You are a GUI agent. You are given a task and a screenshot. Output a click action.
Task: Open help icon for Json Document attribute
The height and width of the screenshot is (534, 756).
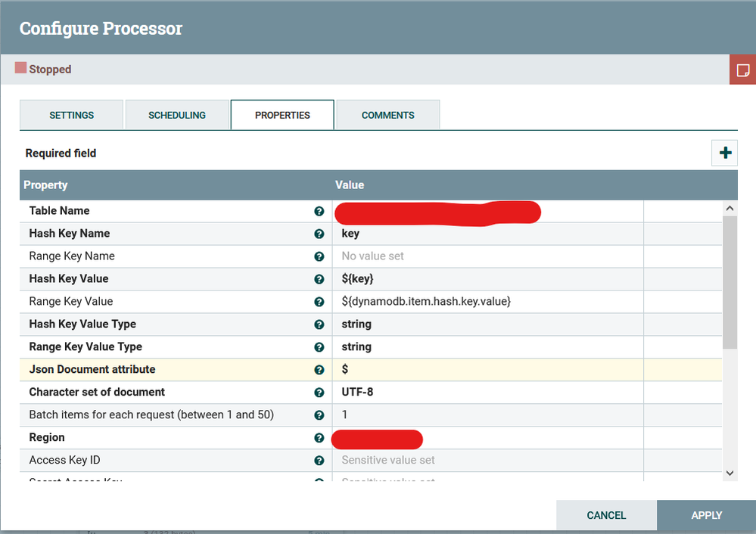click(319, 370)
